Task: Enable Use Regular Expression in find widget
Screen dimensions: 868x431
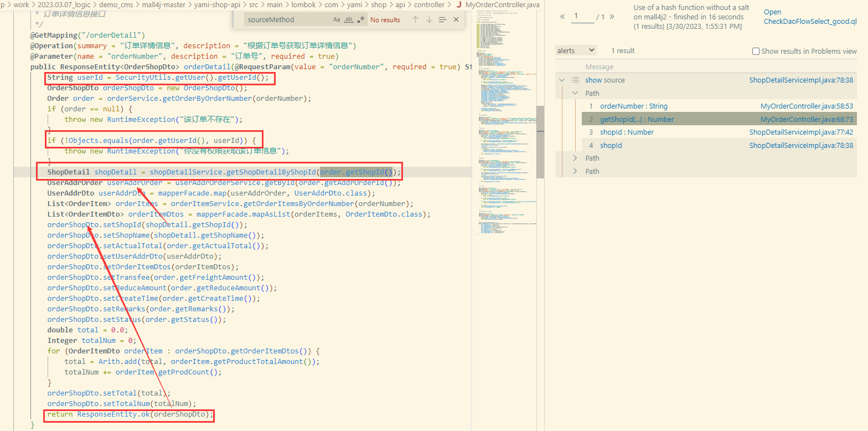Action: pyautogui.click(x=361, y=19)
